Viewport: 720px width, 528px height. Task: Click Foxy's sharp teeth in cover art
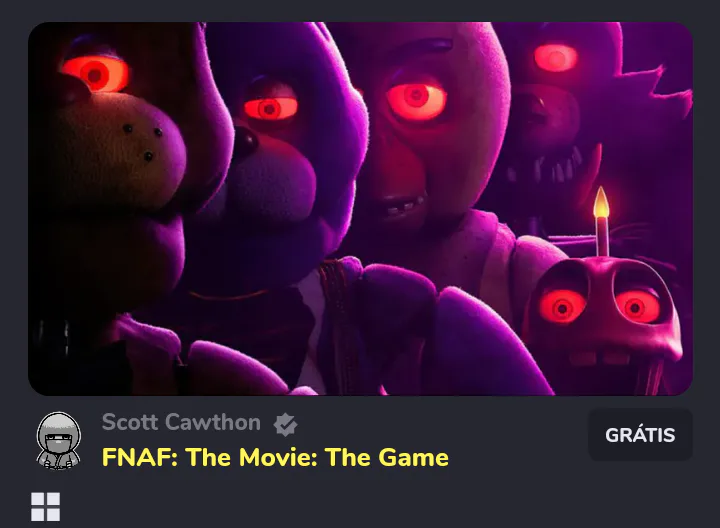coord(546,169)
